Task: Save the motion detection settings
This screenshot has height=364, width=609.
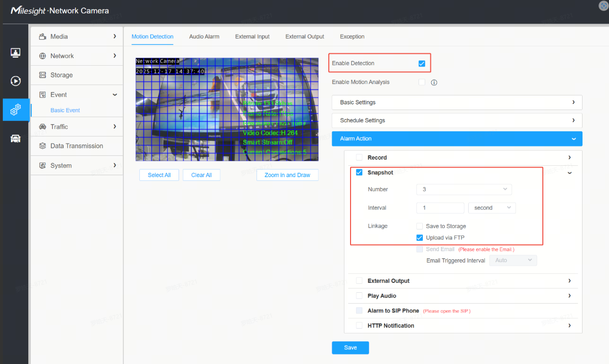Action: [350, 348]
